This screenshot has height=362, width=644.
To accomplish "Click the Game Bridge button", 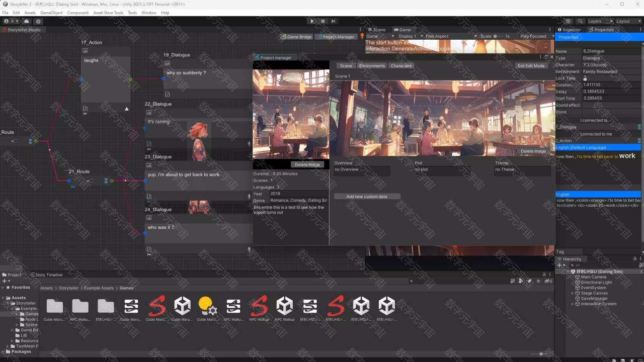I will [x=297, y=37].
